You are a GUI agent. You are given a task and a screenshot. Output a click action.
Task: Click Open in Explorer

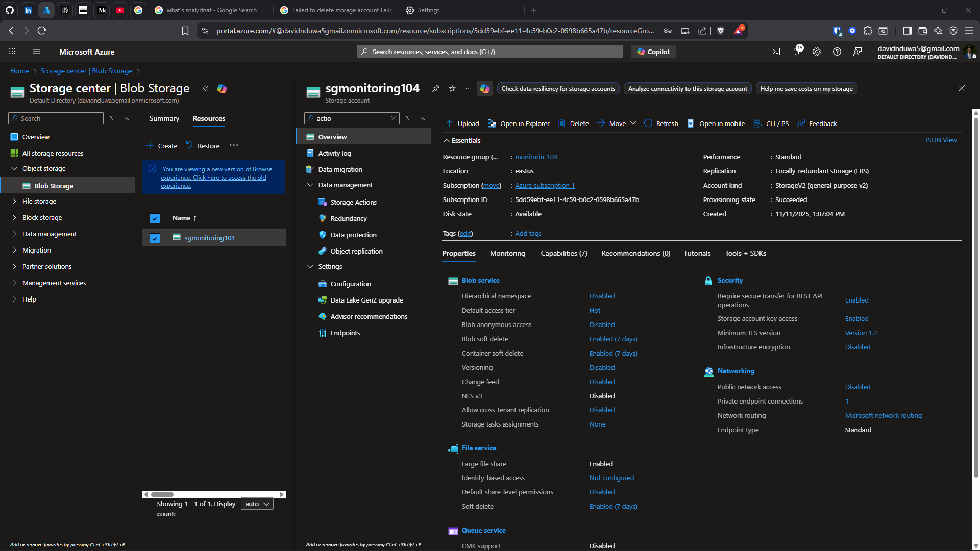click(519, 123)
